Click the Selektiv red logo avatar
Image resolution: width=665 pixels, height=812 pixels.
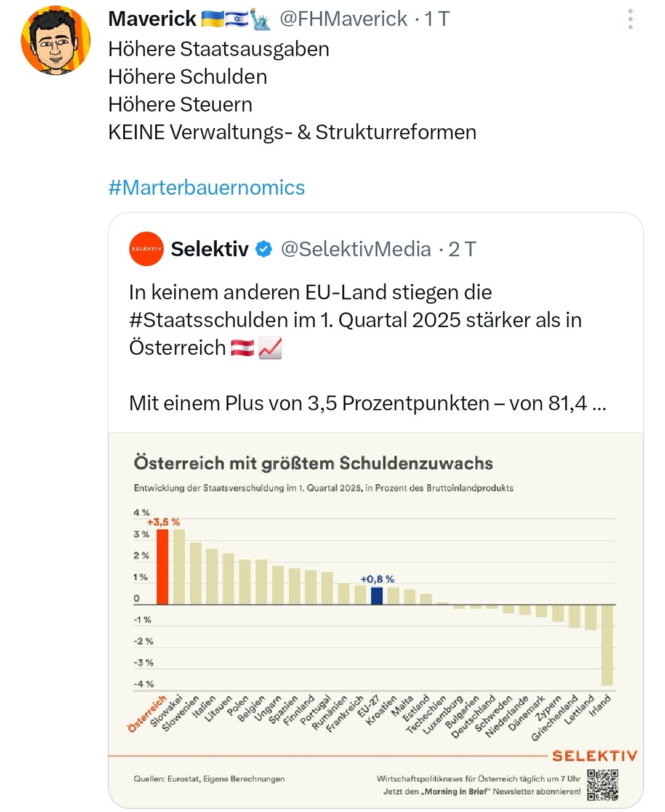coord(147,249)
